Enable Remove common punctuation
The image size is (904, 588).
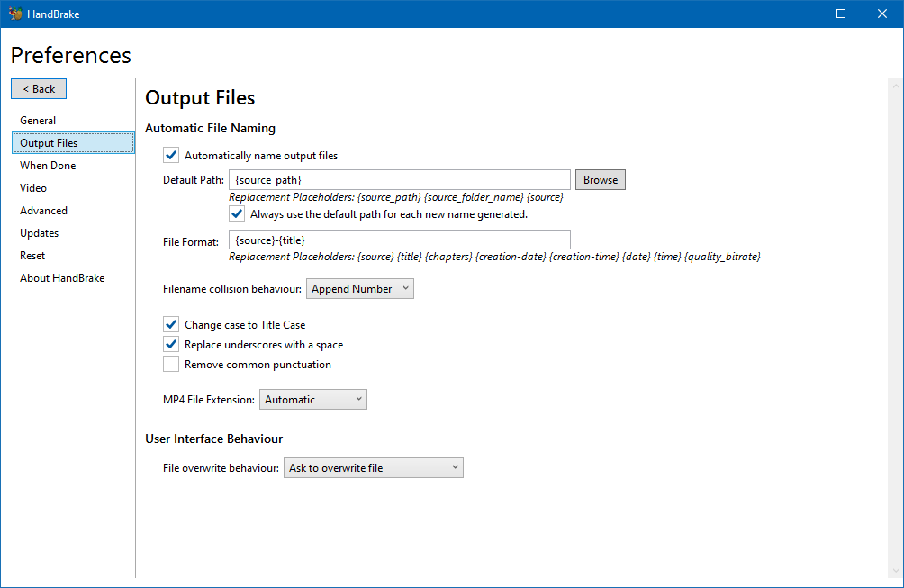coord(171,365)
